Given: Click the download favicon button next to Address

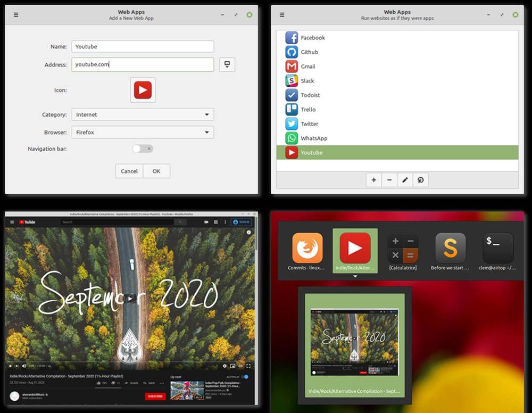Looking at the screenshot, I should (x=227, y=64).
